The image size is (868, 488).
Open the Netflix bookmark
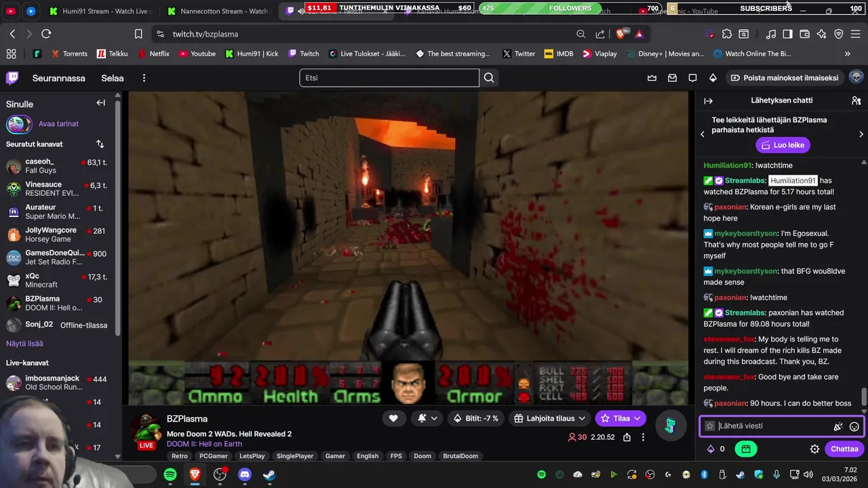click(154, 54)
